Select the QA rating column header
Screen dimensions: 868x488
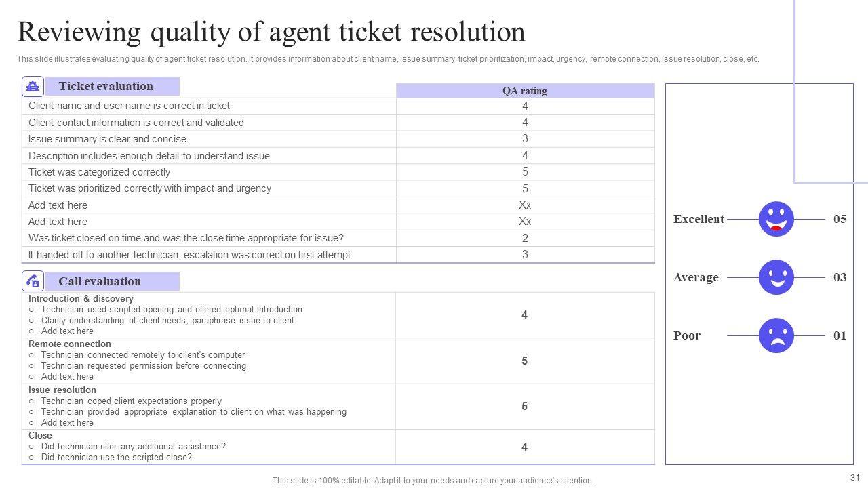(525, 91)
